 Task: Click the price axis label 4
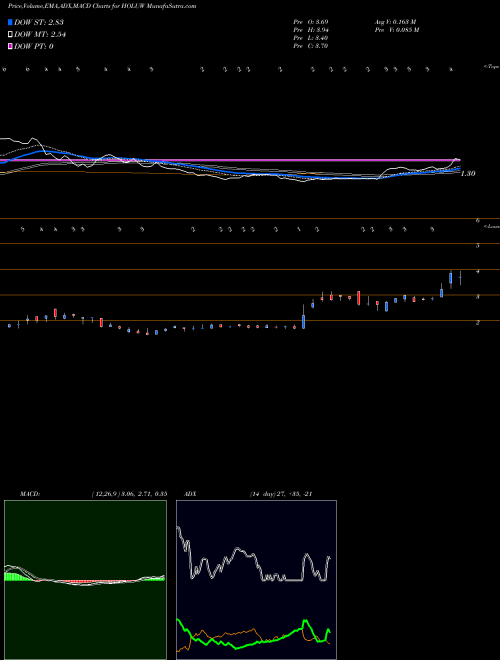478,271
